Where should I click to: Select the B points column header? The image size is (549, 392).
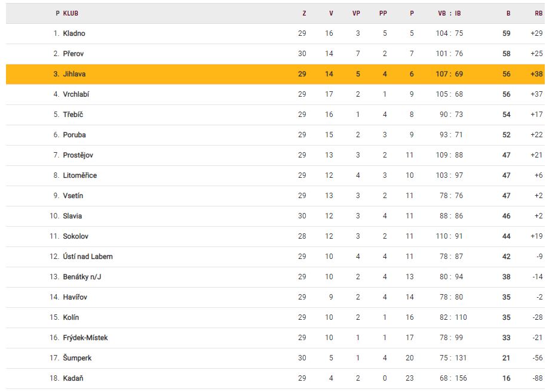coord(508,13)
